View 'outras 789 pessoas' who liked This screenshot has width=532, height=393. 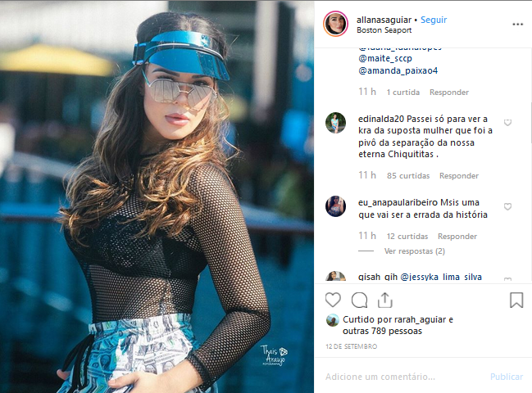pyautogui.click(x=382, y=331)
